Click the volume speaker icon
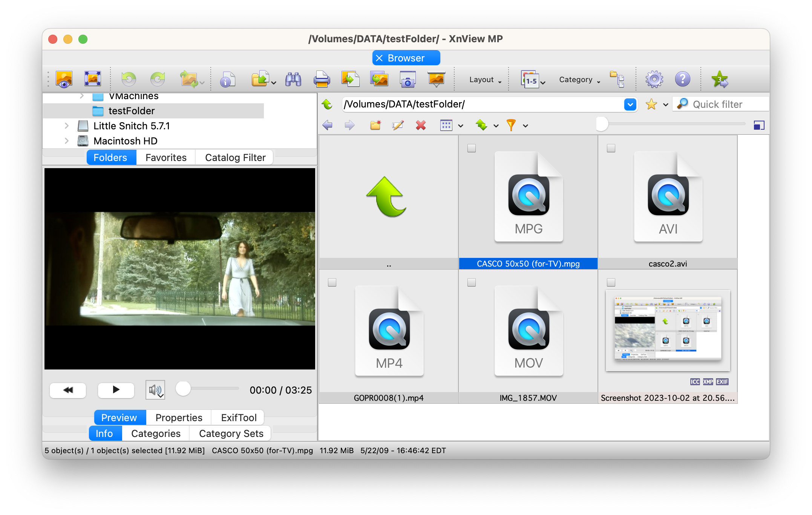 point(155,390)
